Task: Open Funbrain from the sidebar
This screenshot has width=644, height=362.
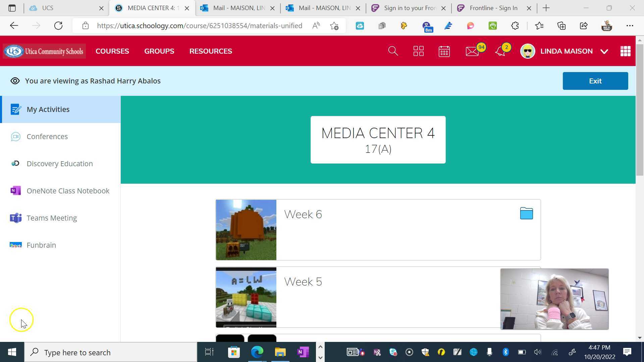Action: point(41,245)
